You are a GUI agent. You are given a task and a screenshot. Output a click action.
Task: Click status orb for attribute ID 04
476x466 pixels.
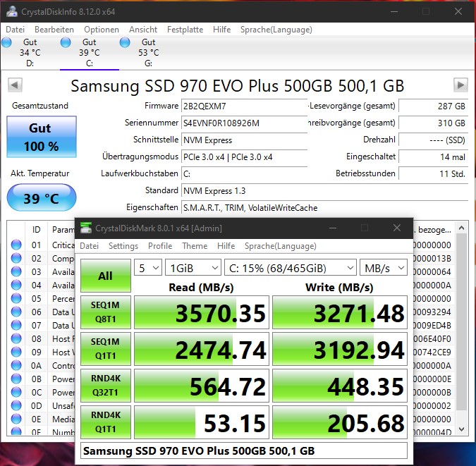click(16, 285)
